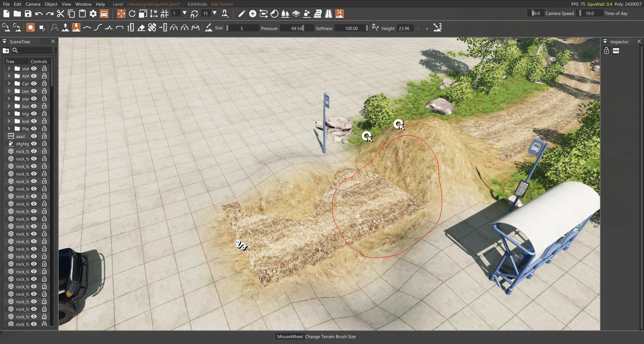Viewport: 644px width, 344px height.
Task: Select the Rotate gizmo tool
Action: (132, 14)
